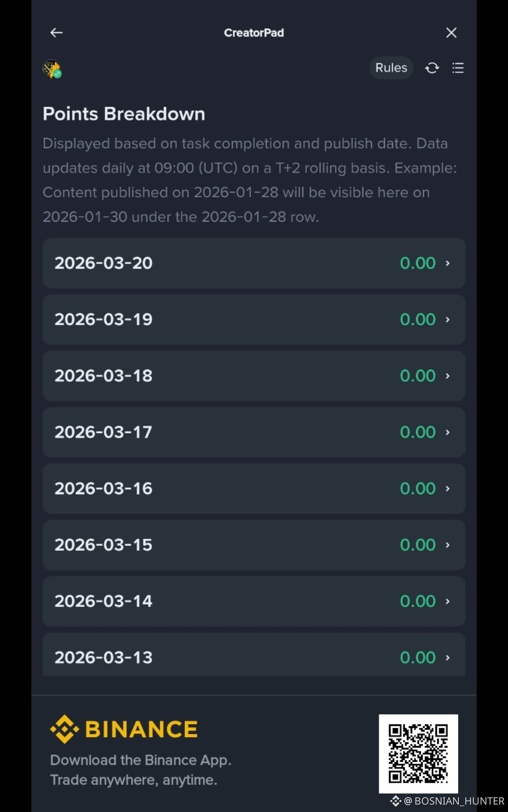
Task: Go back using the left arrow icon
Action: click(56, 33)
